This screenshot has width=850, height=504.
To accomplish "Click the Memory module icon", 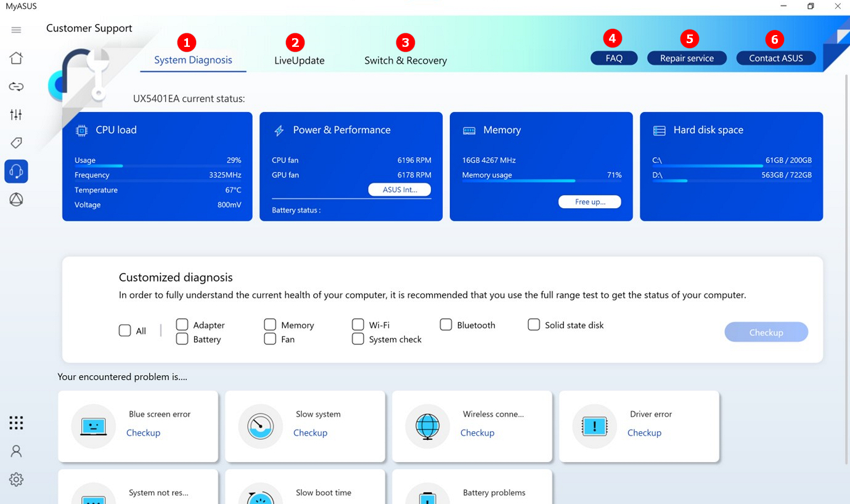I will point(469,131).
